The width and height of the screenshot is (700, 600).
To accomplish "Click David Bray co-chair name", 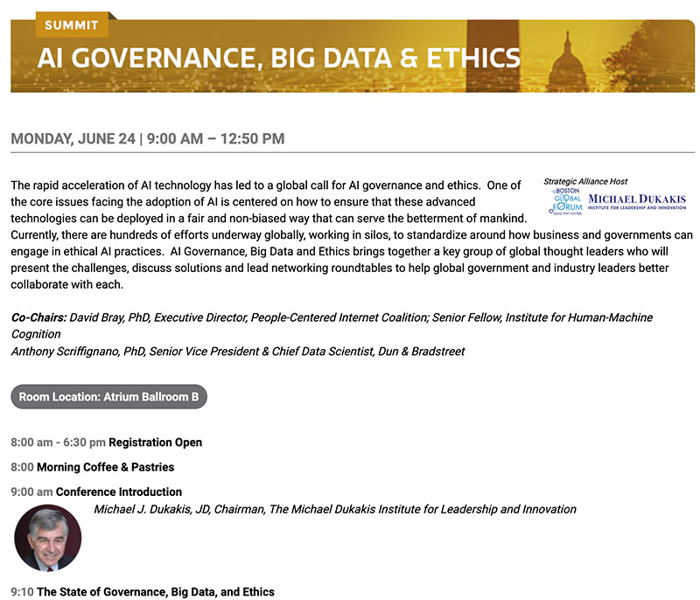I will 96,317.
